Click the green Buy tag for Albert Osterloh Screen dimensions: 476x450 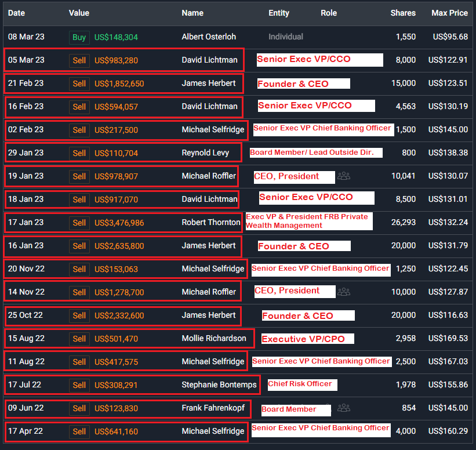(x=79, y=37)
